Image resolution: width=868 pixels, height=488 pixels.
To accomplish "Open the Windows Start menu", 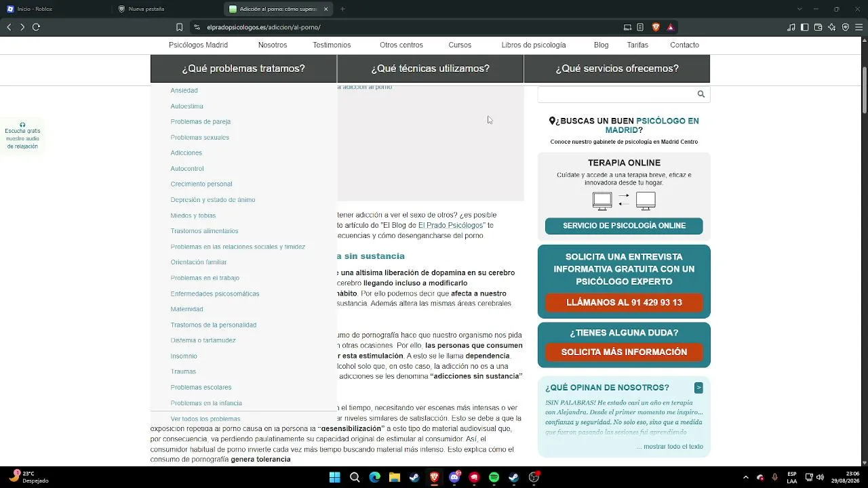I will click(x=335, y=477).
